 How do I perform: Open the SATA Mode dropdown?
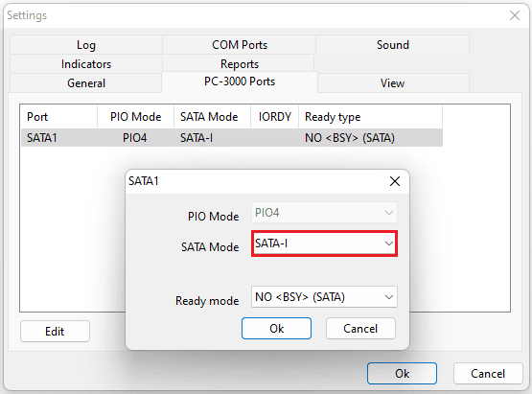(324, 243)
